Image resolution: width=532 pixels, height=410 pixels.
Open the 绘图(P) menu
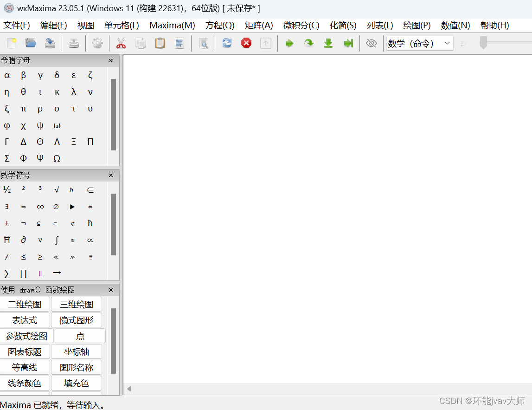click(417, 26)
